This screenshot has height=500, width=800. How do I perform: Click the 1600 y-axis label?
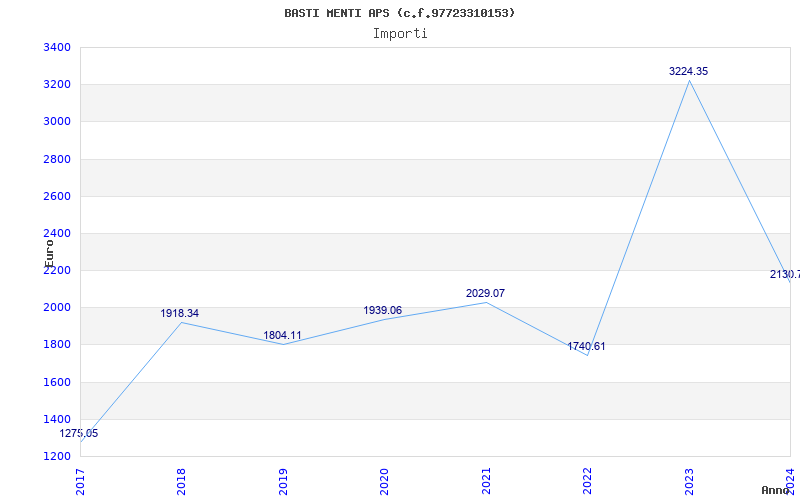(57, 382)
